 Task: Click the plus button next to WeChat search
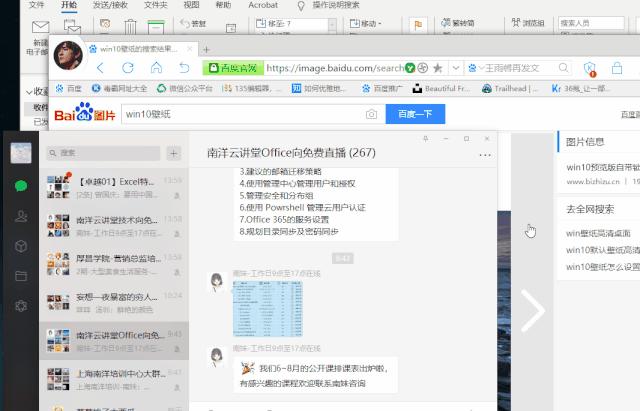click(173, 153)
